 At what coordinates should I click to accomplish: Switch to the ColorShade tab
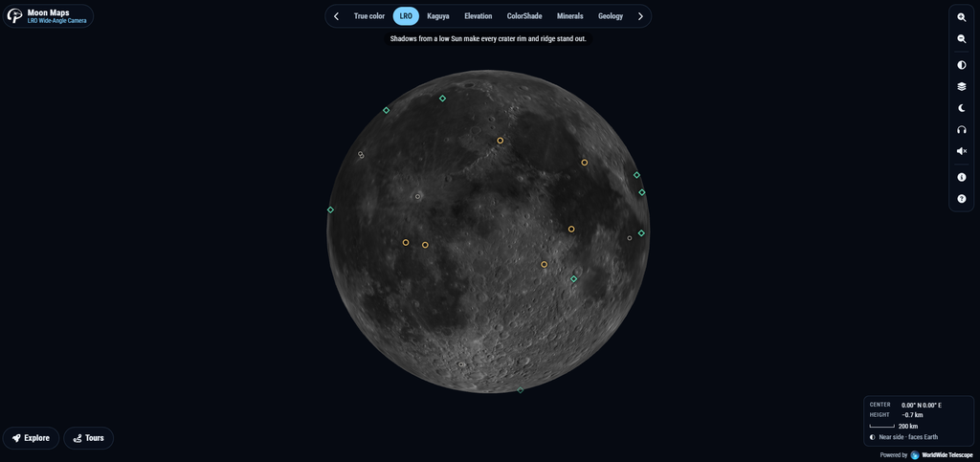tap(523, 16)
